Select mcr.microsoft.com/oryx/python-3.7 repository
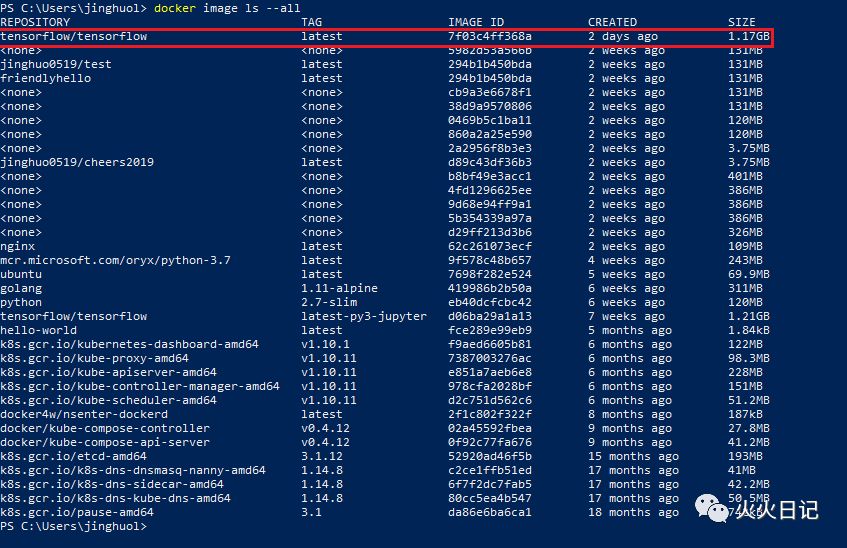Image resolution: width=847 pixels, height=548 pixels. (115, 260)
